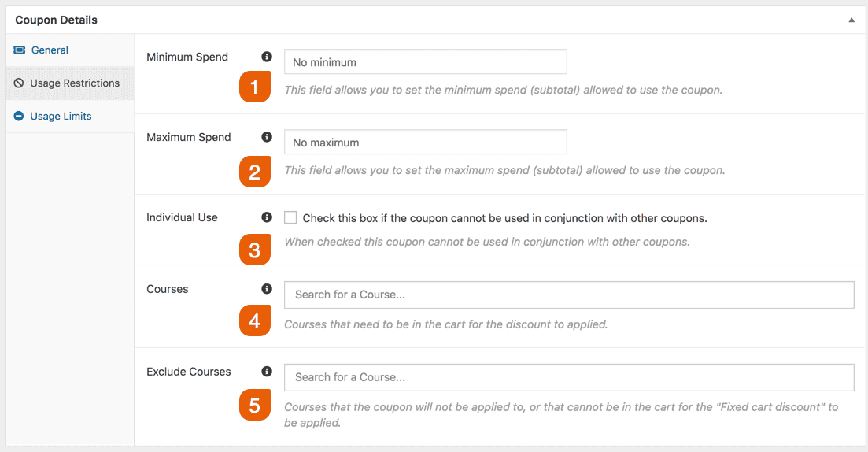Open the Courses search dropdown field
868x452 pixels.
(x=569, y=295)
